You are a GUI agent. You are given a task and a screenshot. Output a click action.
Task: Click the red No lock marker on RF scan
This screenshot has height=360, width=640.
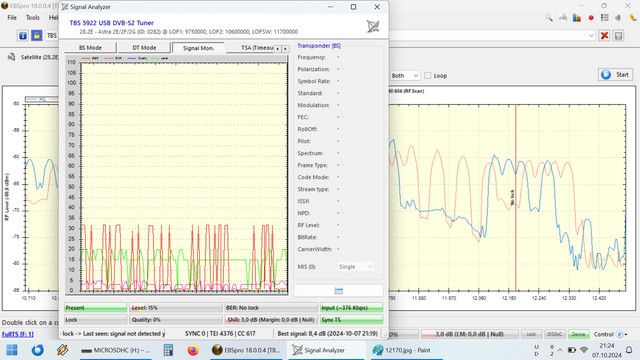(x=513, y=198)
